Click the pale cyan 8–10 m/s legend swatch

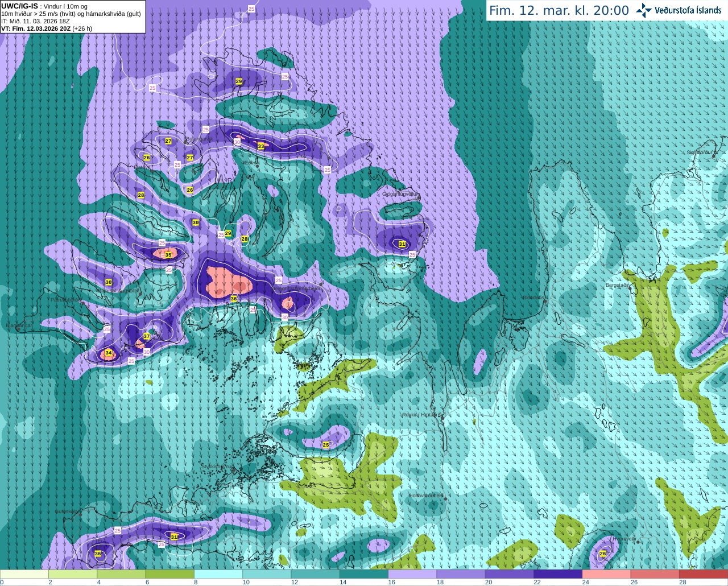pyautogui.click(x=218, y=574)
